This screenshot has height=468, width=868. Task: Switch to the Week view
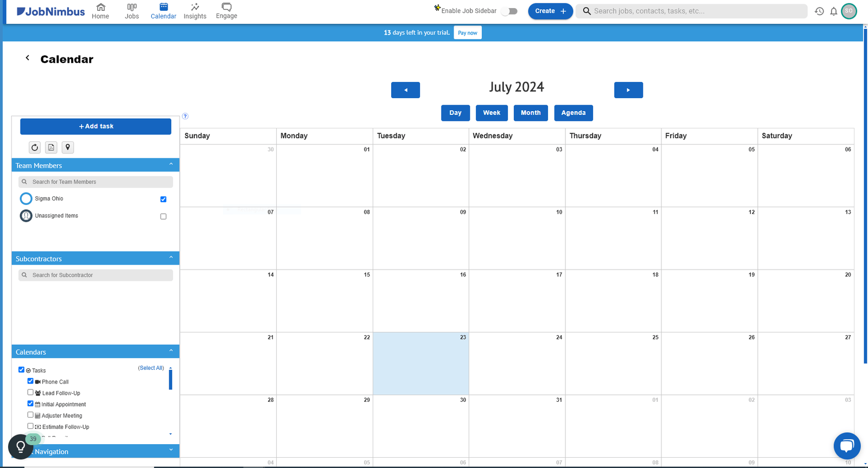coord(492,113)
